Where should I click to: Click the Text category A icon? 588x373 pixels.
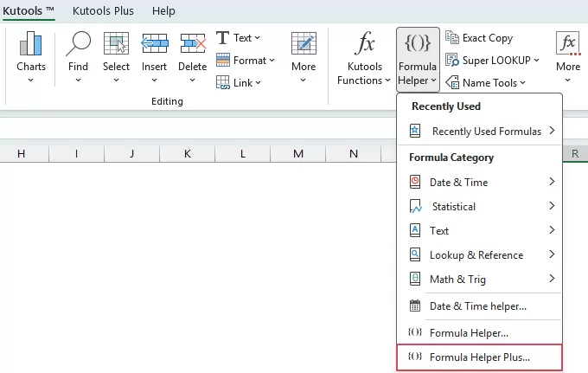(x=415, y=230)
